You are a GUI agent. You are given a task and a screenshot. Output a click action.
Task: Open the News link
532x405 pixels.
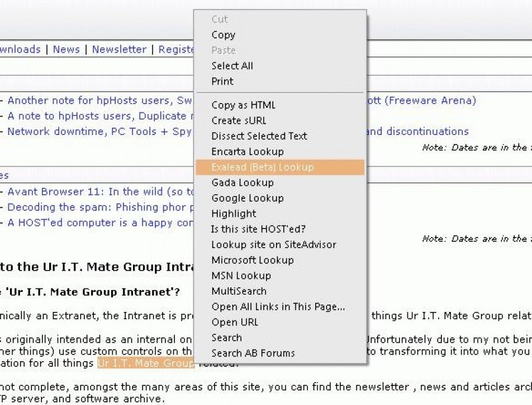coord(66,49)
